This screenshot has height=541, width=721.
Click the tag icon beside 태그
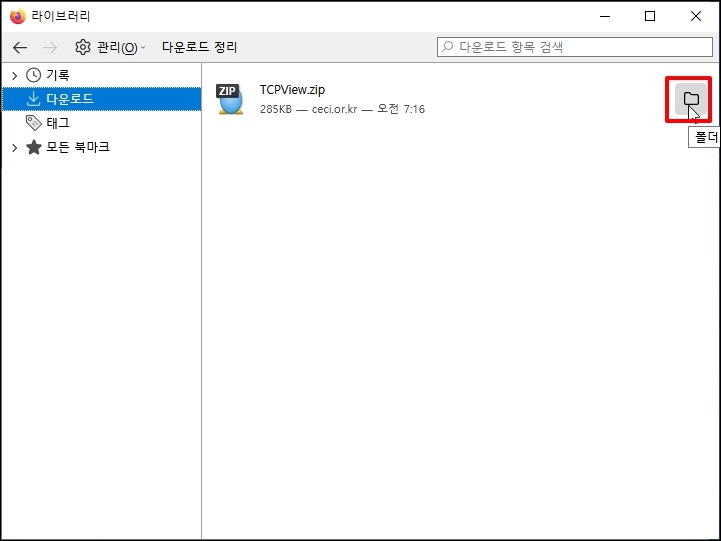coord(34,123)
